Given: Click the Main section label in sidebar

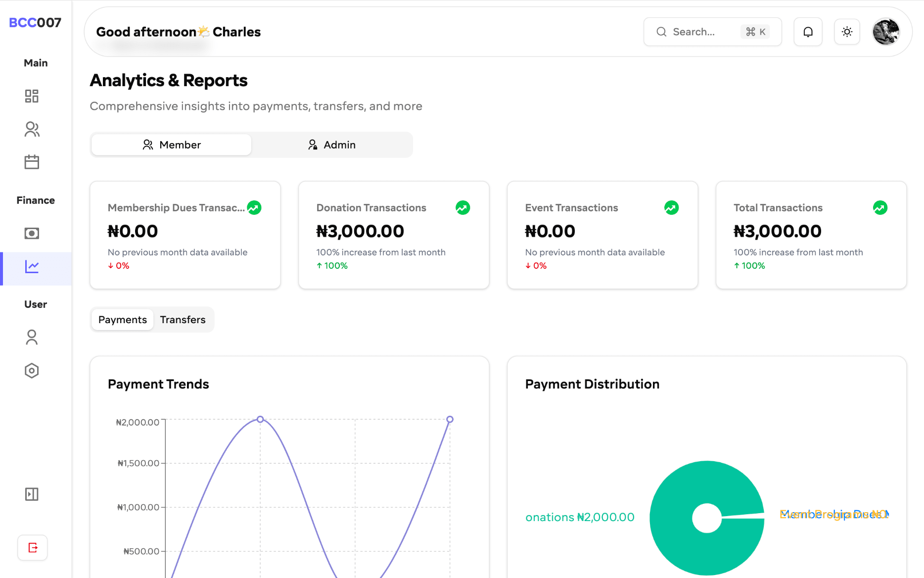Looking at the screenshot, I should coord(36,63).
